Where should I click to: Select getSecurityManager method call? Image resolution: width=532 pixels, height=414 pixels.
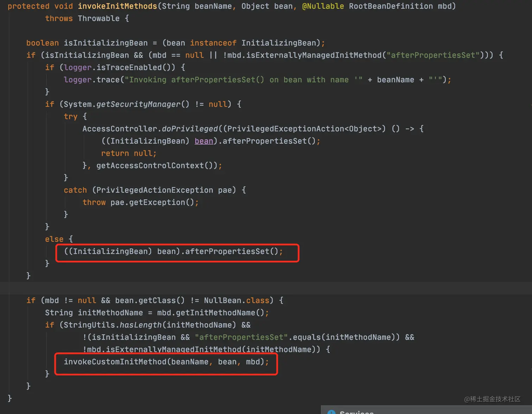pyautogui.click(x=138, y=104)
